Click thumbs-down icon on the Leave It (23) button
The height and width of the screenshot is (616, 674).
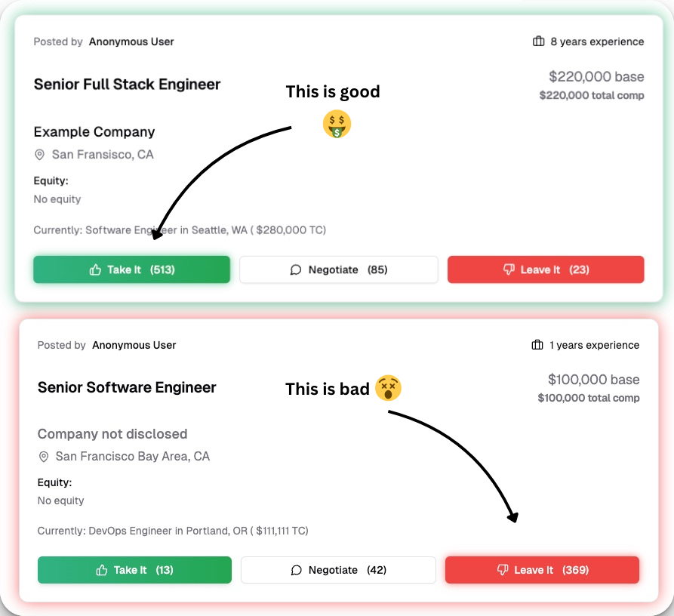[x=509, y=269]
